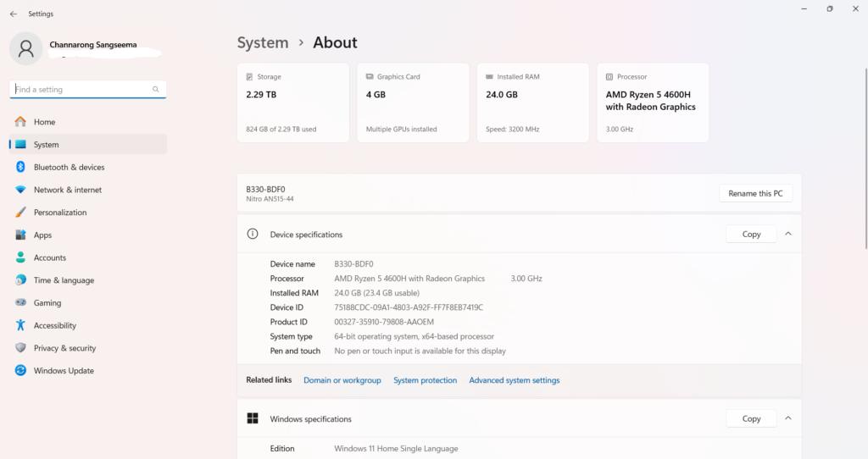
Task: Click the Accessibility figure icon
Action: click(20, 325)
